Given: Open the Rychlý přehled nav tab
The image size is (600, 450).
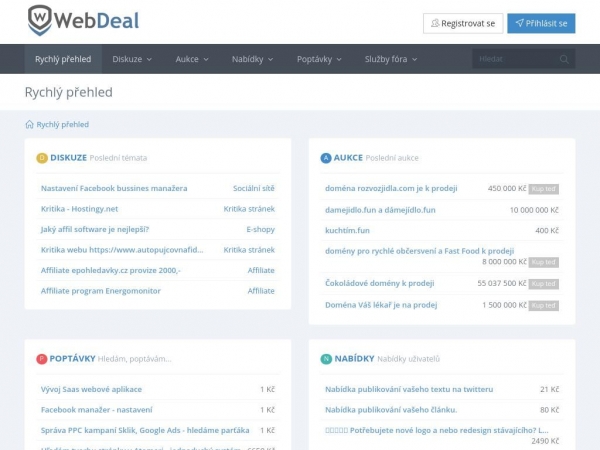Looking at the screenshot, I should pyautogui.click(x=63, y=59).
